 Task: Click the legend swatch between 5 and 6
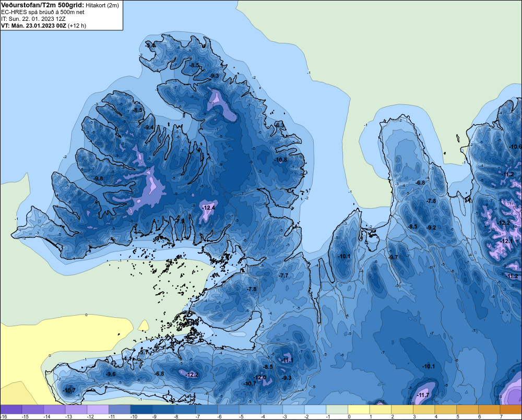click(x=468, y=410)
